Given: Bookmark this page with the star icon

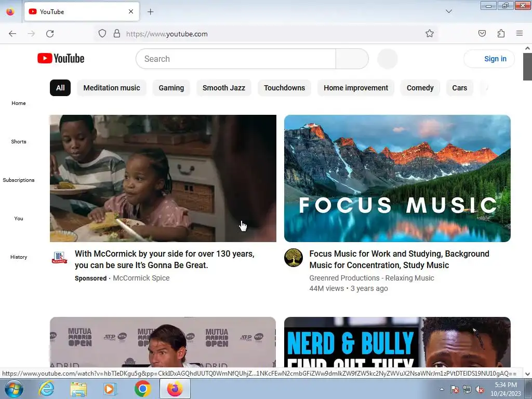Looking at the screenshot, I should pos(430,34).
